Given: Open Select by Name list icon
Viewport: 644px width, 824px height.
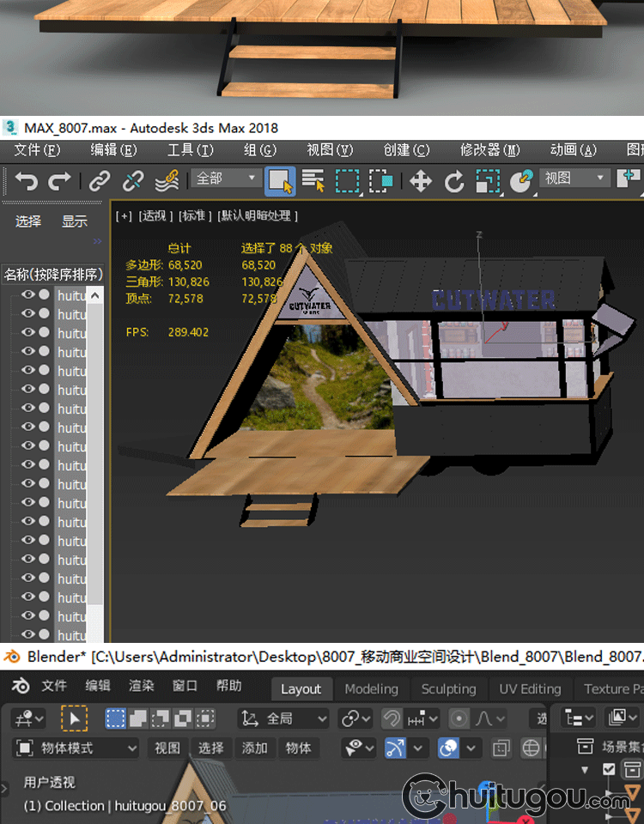Looking at the screenshot, I should click(313, 181).
